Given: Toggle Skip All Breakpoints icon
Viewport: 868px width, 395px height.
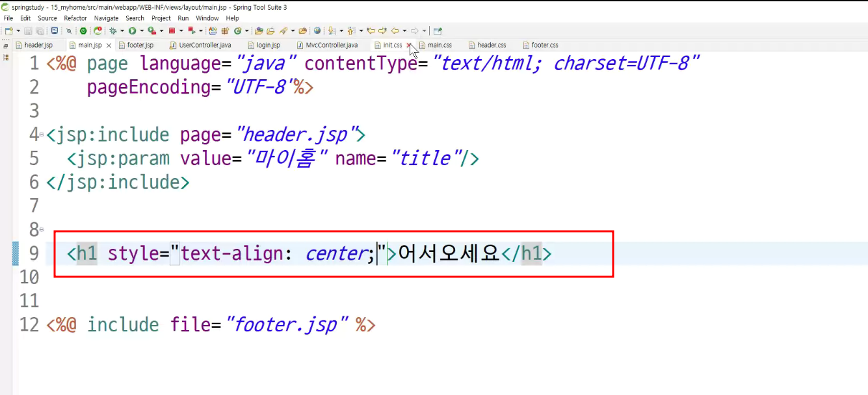Looking at the screenshot, I should pyautogui.click(x=68, y=31).
